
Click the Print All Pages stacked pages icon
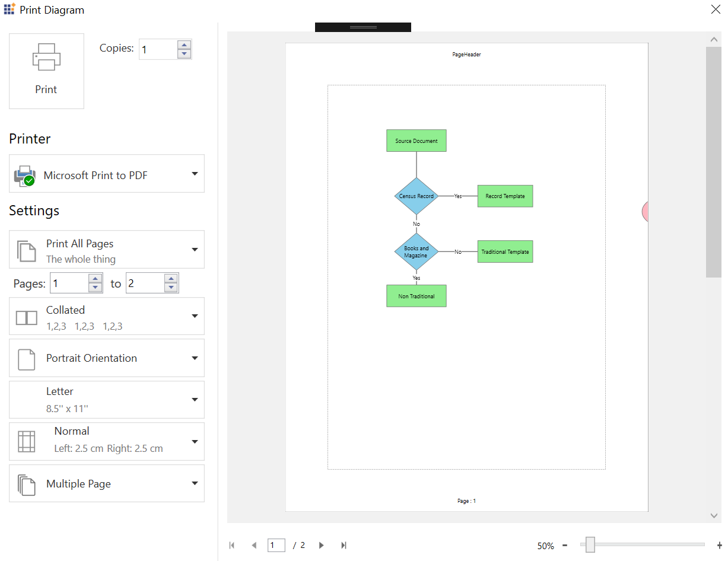[x=26, y=251]
